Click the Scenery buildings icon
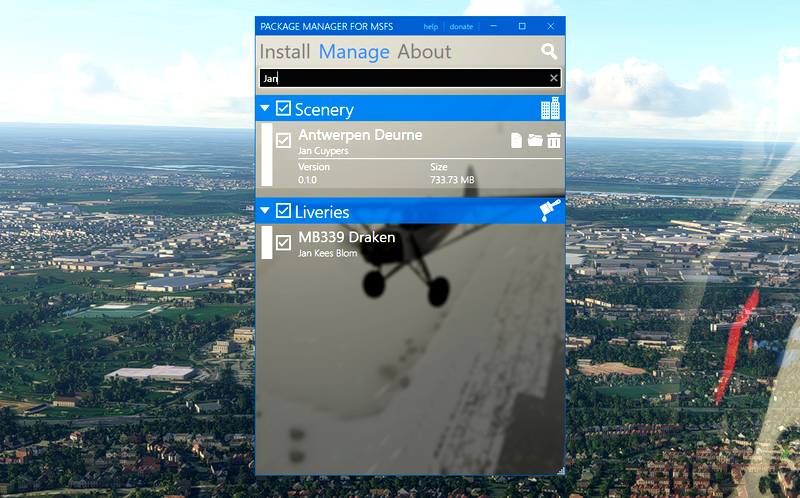Viewport: 800px width, 498px height. [x=549, y=108]
